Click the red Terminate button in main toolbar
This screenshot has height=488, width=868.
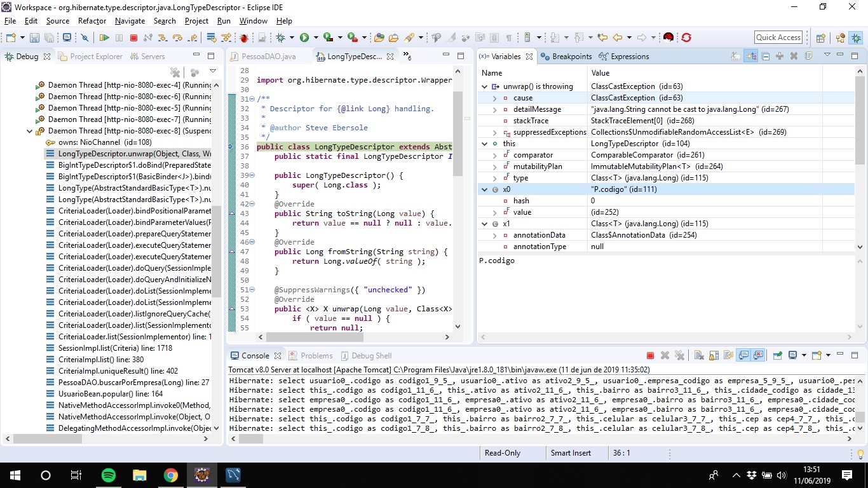coord(133,37)
